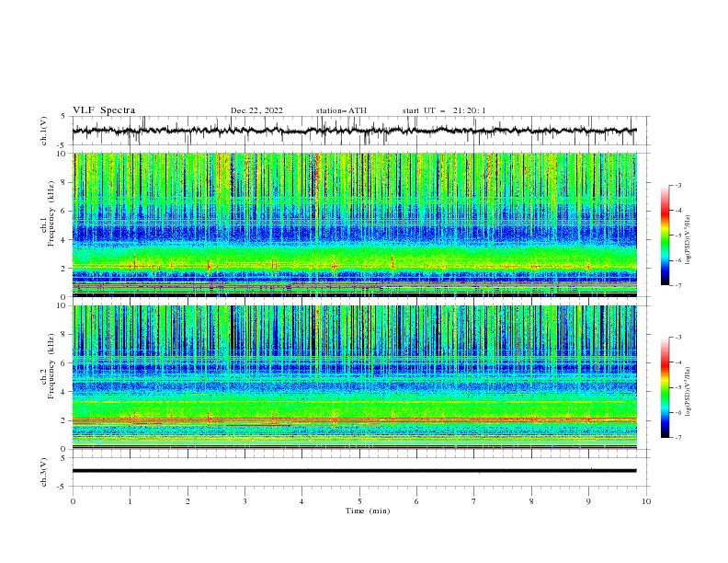Click the ch.2 color scale bar
Image resolution: width=728 pixels, height=563 pixels.
pyautogui.click(x=665, y=387)
